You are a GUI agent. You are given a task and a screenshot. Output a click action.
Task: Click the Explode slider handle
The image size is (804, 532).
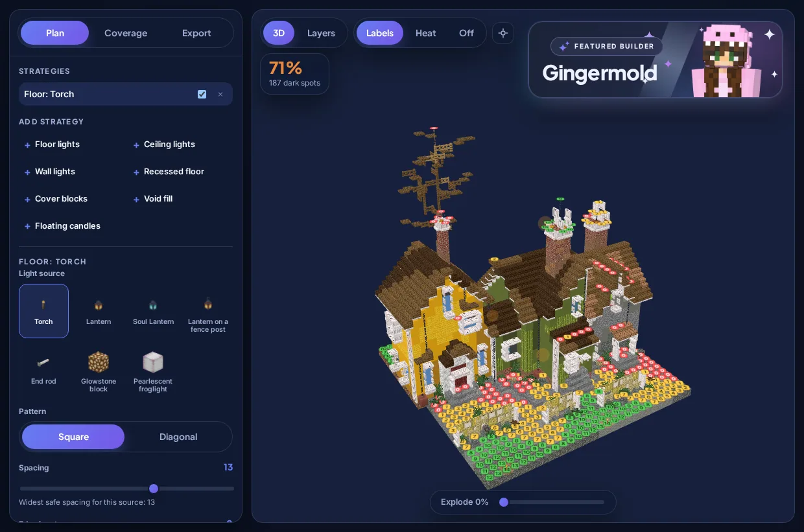tap(504, 502)
